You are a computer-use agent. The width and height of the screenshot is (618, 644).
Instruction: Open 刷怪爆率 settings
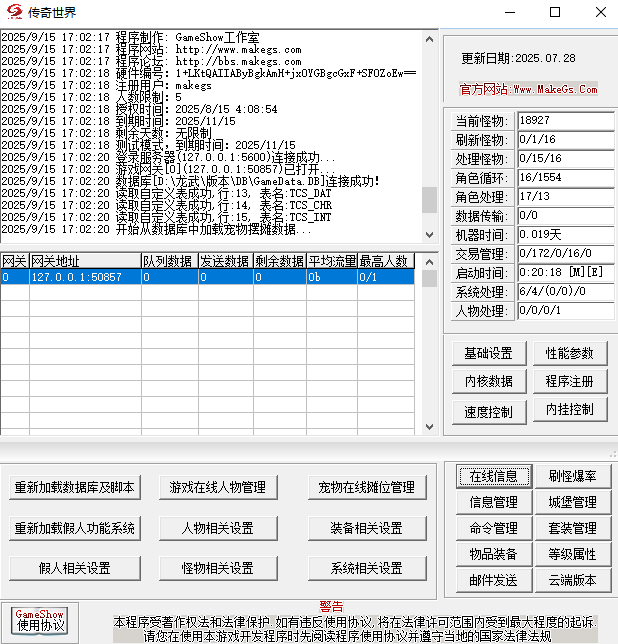pyautogui.click(x=573, y=476)
